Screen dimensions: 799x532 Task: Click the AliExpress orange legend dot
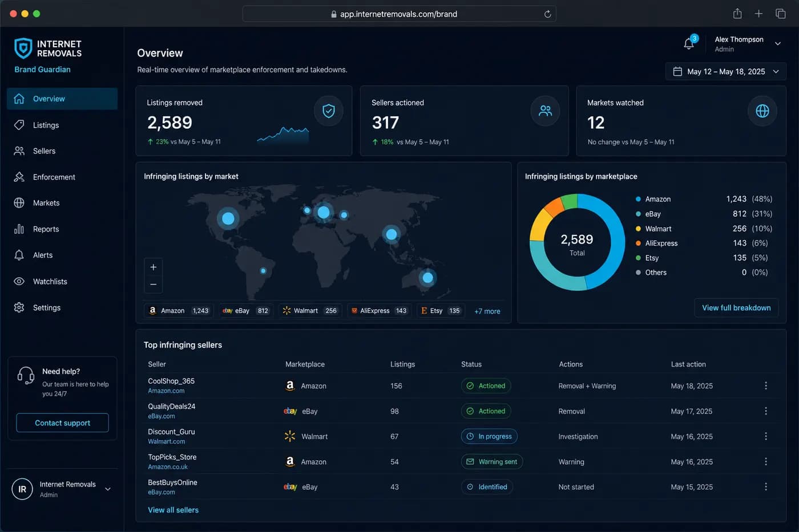coord(638,243)
